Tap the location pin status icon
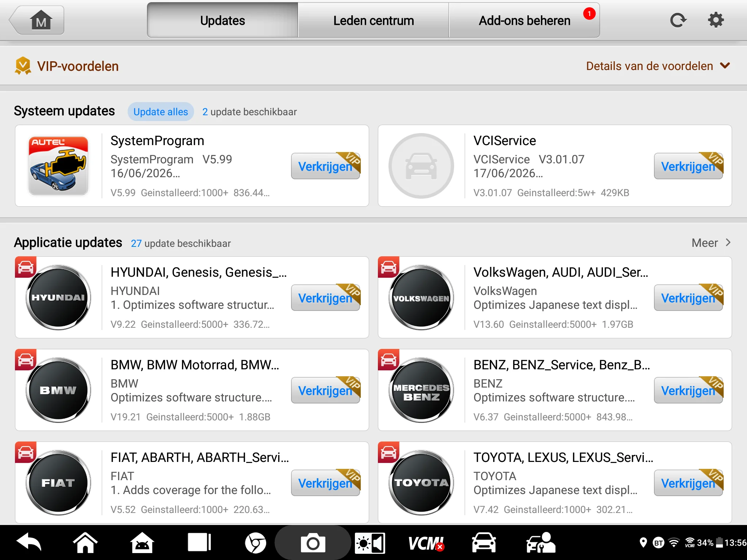Image resolution: width=747 pixels, height=560 pixels. pos(643,543)
